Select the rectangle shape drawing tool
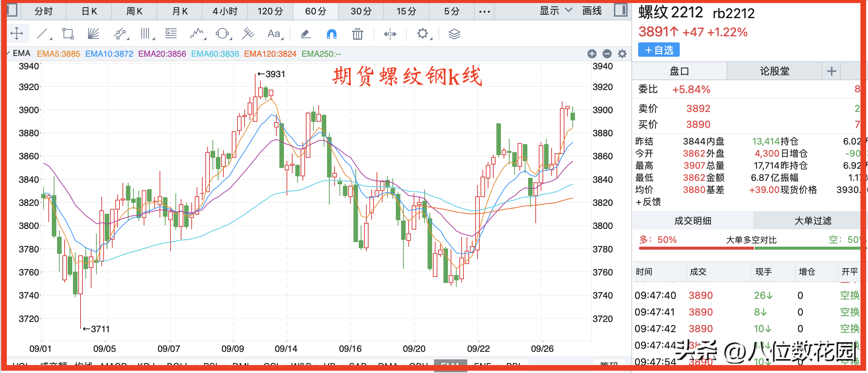The width and height of the screenshot is (868, 373). coord(68,34)
